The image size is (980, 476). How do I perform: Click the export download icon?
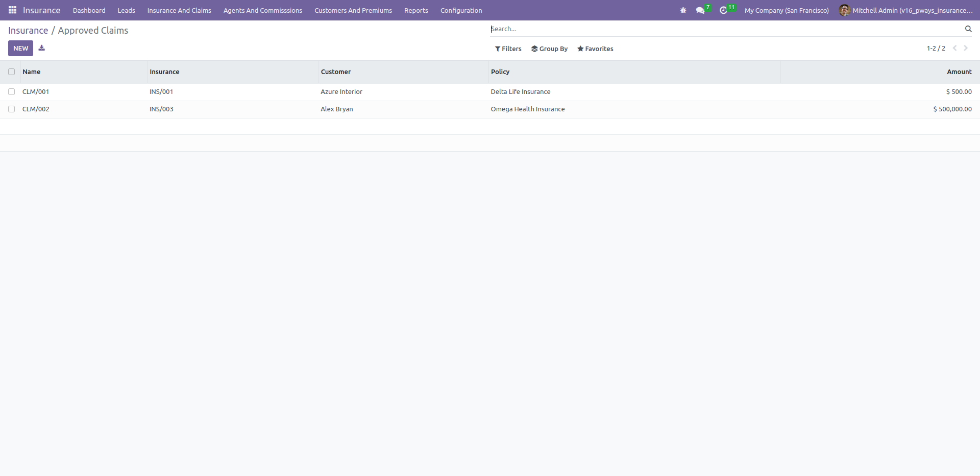point(42,48)
